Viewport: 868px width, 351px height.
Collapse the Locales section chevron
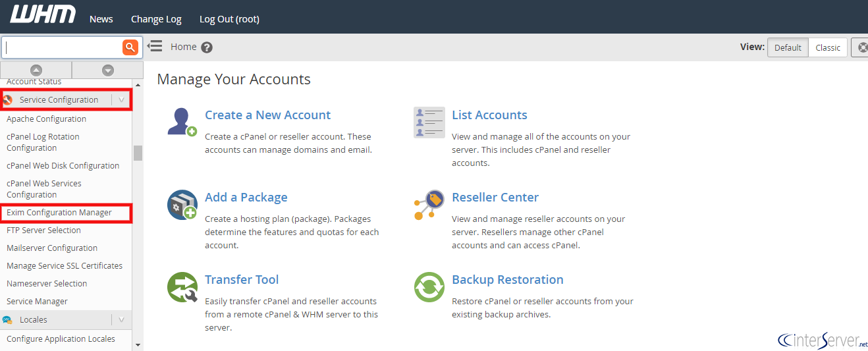[121, 319]
